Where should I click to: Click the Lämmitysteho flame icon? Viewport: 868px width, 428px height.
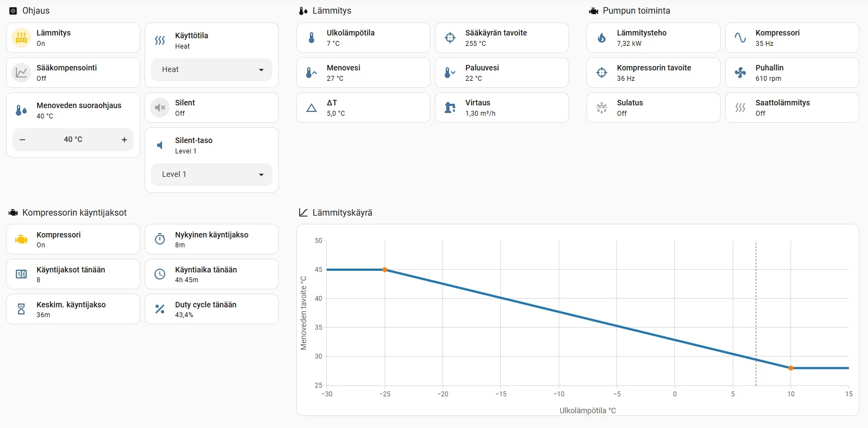(602, 38)
